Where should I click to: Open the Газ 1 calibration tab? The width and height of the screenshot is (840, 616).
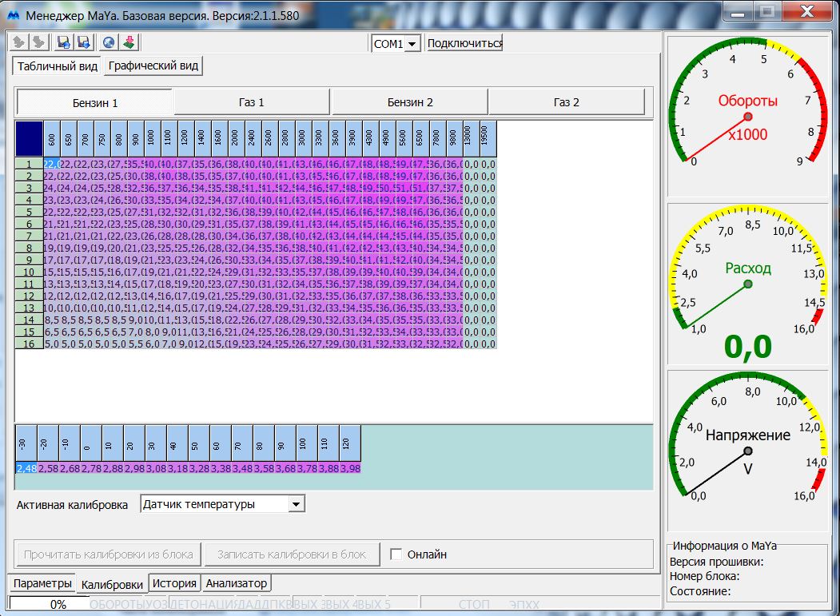point(251,102)
